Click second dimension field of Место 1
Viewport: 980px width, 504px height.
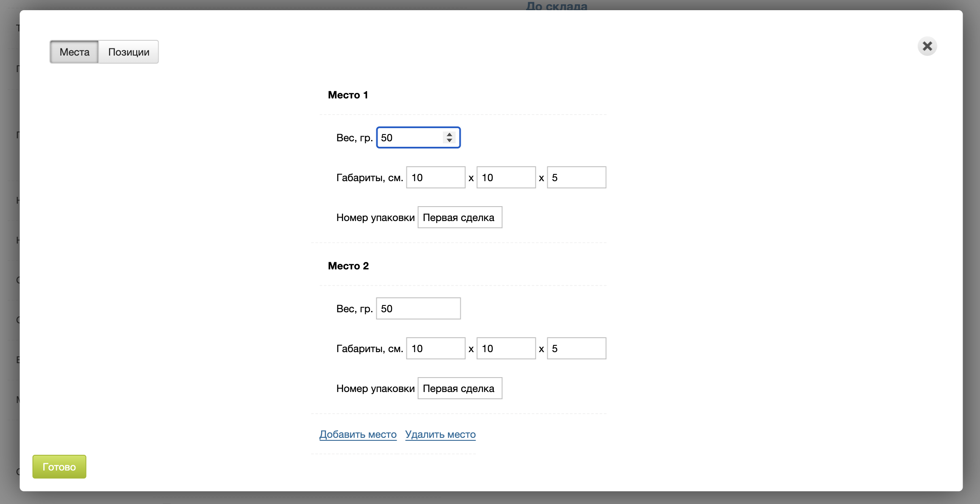(506, 177)
